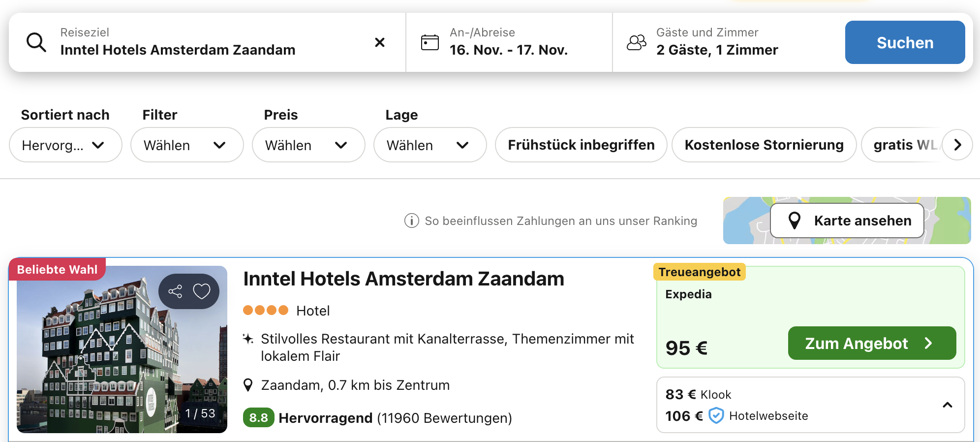The width and height of the screenshot is (980, 442).
Task: Click the ranking info icon
Action: pyautogui.click(x=411, y=221)
